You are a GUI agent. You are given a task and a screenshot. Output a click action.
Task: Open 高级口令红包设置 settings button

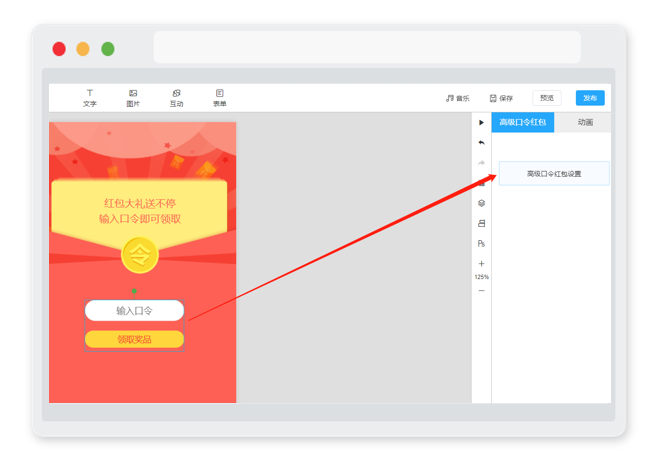pos(554,173)
